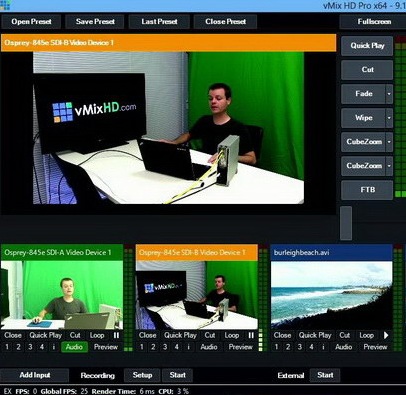Expand the Fade transition dropdown arrow

[389, 94]
